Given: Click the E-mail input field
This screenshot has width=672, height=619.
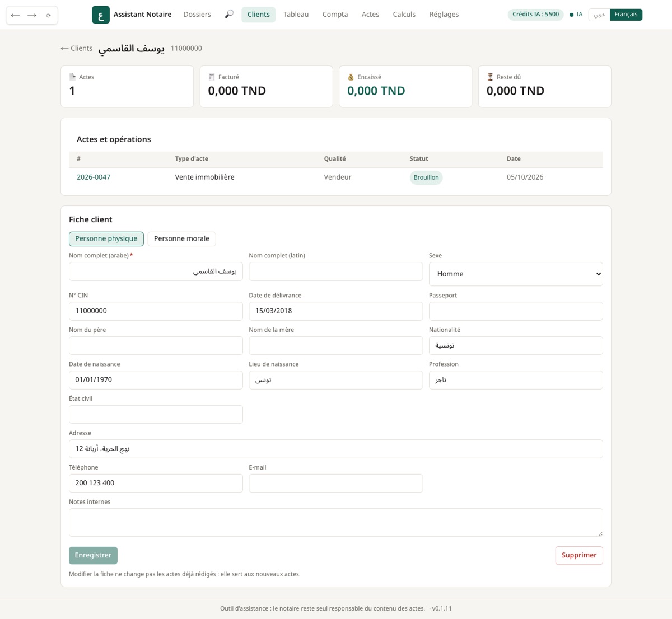Looking at the screenshot, I should pos(336,483).
